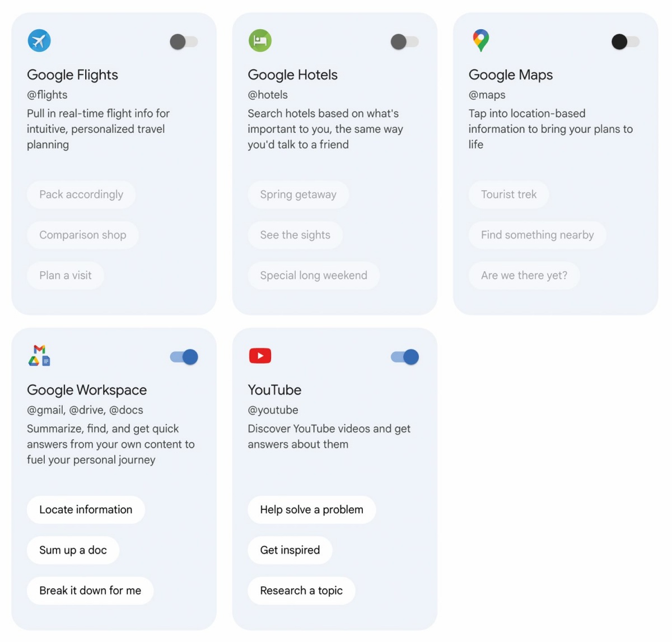Image resolution: width=672 pixels, height=642 pixels.
Task: Click the red YouTube play icon
Action: coord(260,356)
